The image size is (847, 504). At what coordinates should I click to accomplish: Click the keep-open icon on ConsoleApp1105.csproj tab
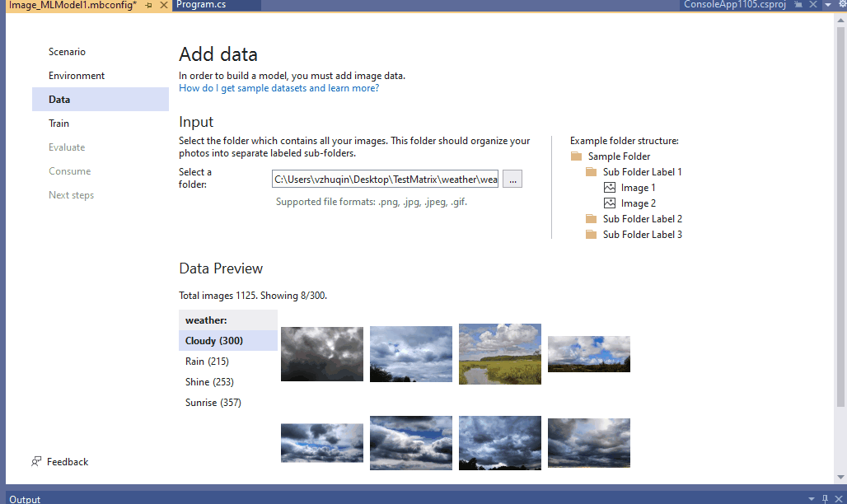coord(798,4)
